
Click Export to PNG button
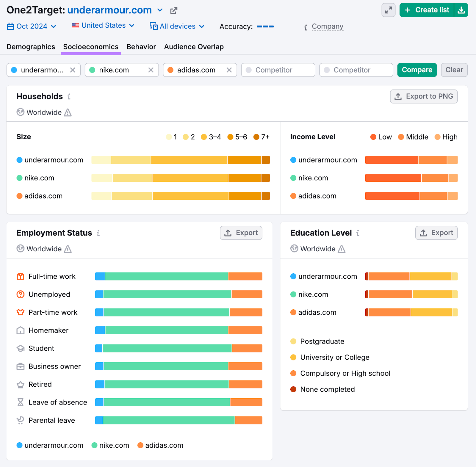pos(424,97)
